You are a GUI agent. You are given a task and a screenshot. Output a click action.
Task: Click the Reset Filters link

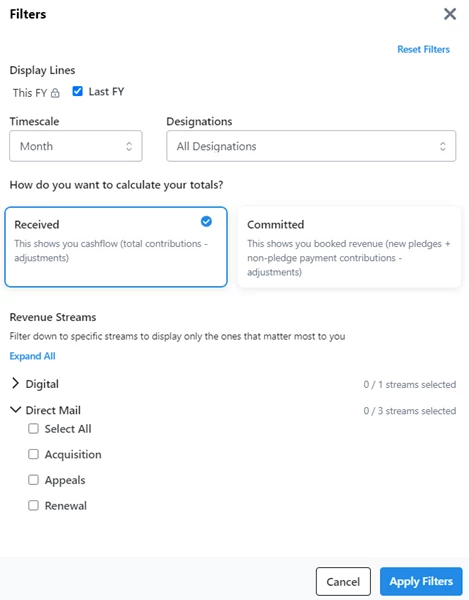tap(423, 49)
